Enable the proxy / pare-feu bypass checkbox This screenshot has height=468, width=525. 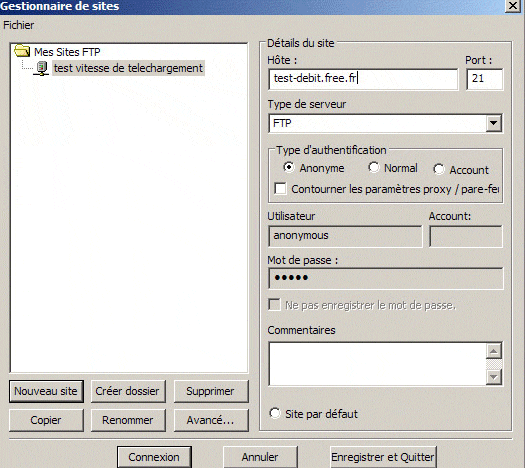[x=280, y=188]
